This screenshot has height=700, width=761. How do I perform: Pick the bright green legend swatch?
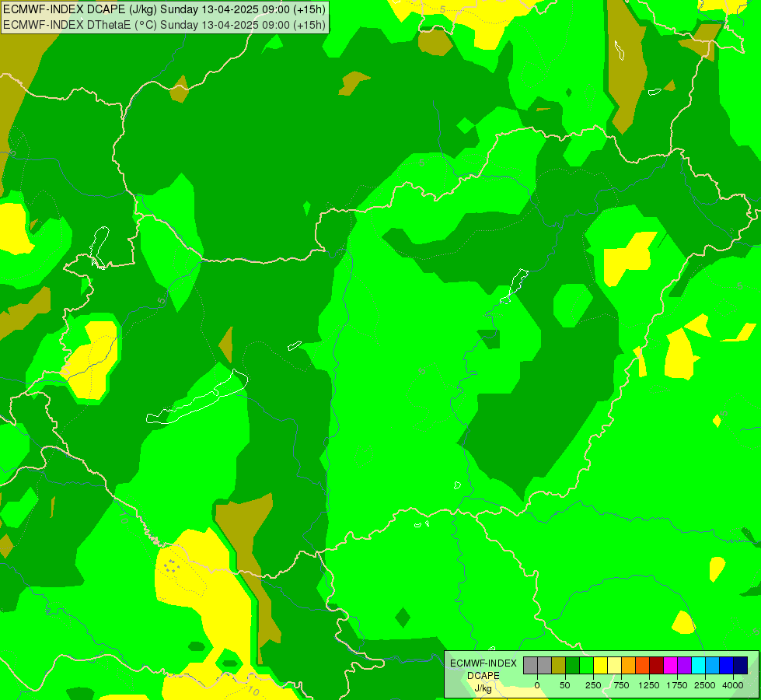coord(586,666)
